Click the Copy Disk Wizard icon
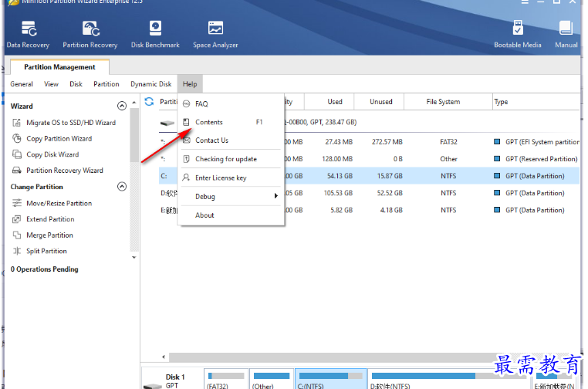The image size is (588, 389). pyautogui.click(x=16, y=154)
